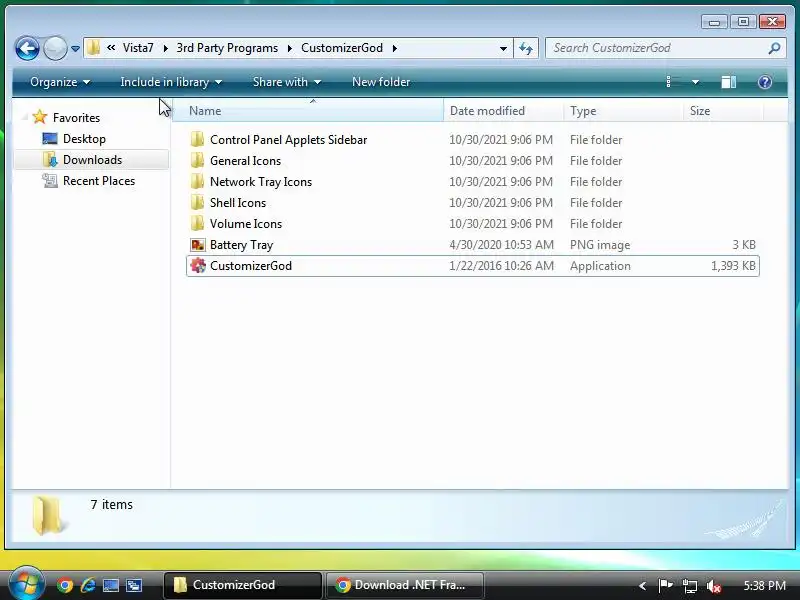Open the Organize menu
This screenshot has width=800, height=600.
pos(60,82)
